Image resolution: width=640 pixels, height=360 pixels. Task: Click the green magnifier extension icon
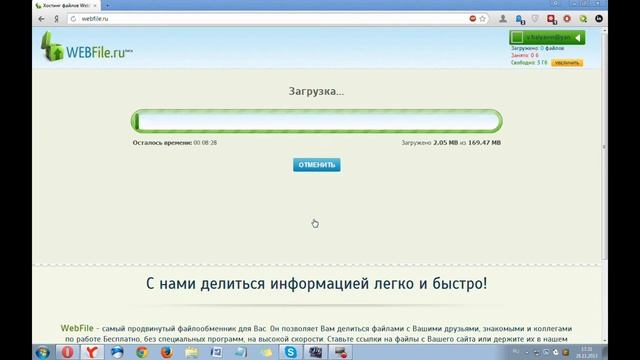click(x=583, y=19)
